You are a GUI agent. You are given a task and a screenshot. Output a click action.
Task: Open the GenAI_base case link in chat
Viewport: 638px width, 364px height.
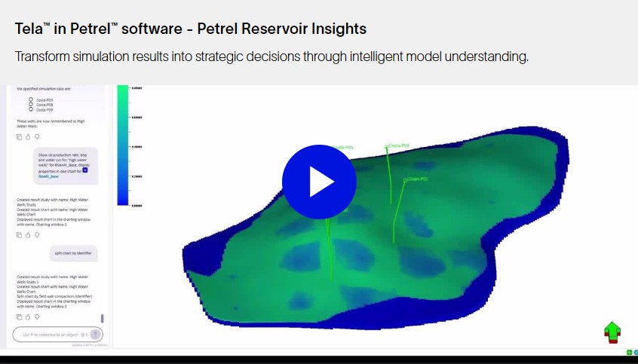click(x=48, y=176)
